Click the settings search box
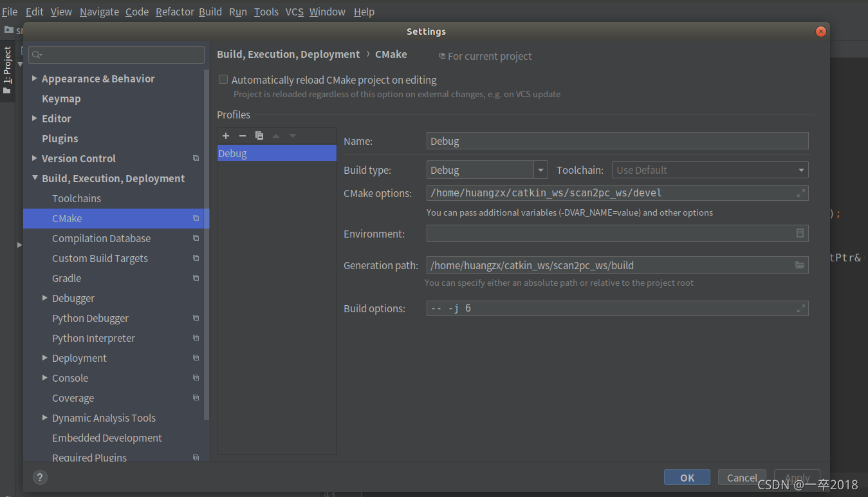Screen dimensions: 868x497 coord(116,55)
